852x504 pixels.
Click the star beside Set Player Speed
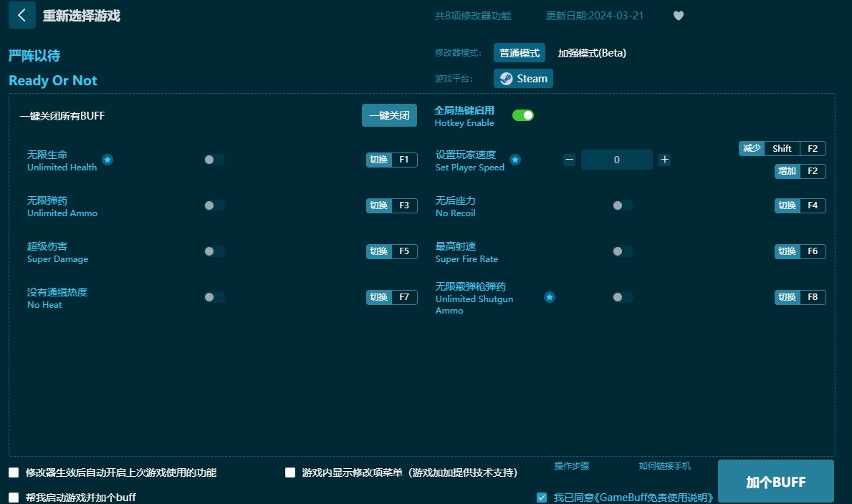515,160
